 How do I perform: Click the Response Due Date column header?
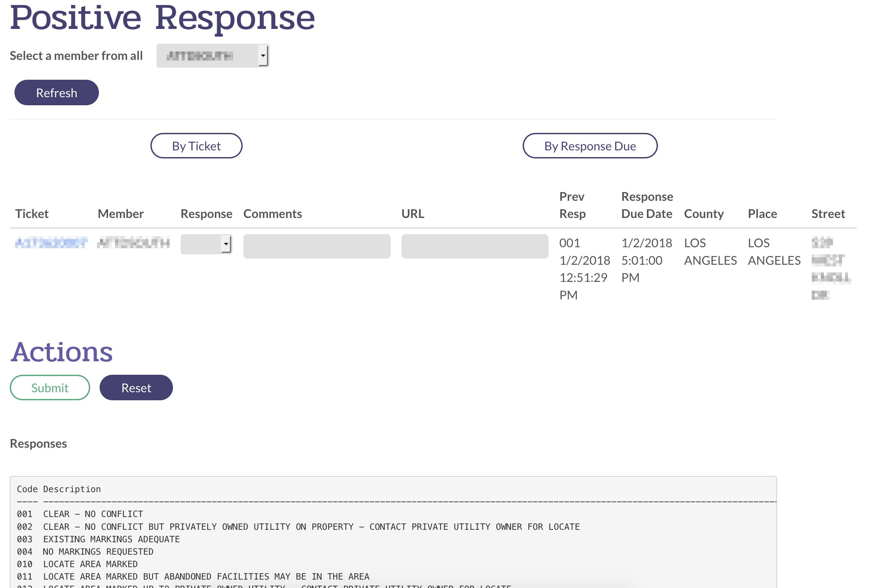(x=647, y=205)
